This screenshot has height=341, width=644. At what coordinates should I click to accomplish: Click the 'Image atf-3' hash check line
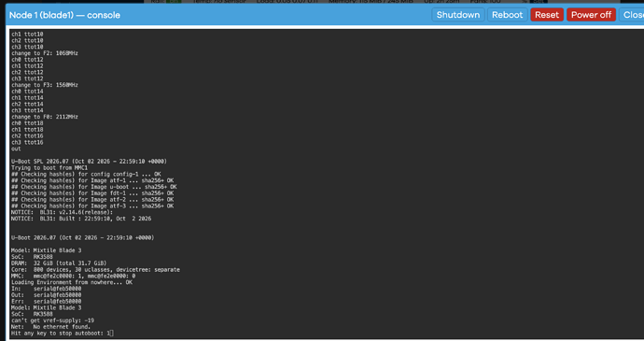click(92, 206)
